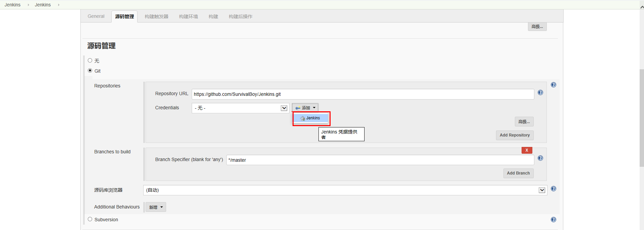Expand the arrow after the second Jenkins breadcrumb
This screenshot has height=230, width=644.
coord(59,5)
